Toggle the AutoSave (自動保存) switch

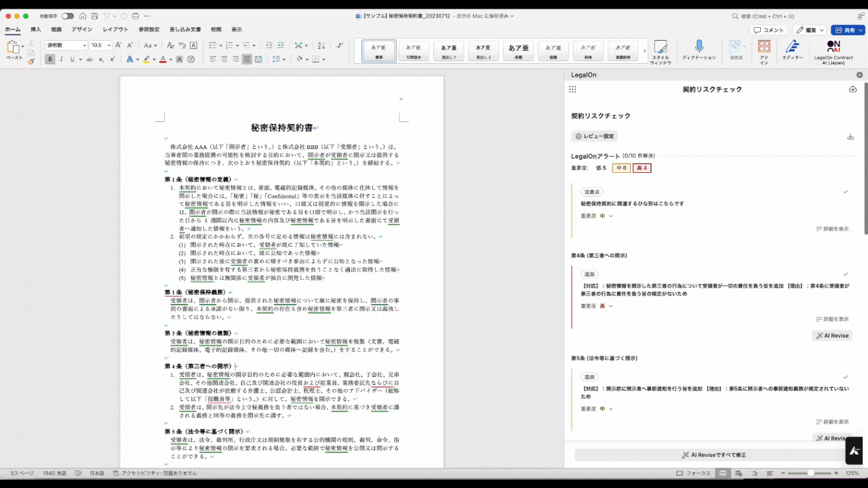click(x=68, y=16)
